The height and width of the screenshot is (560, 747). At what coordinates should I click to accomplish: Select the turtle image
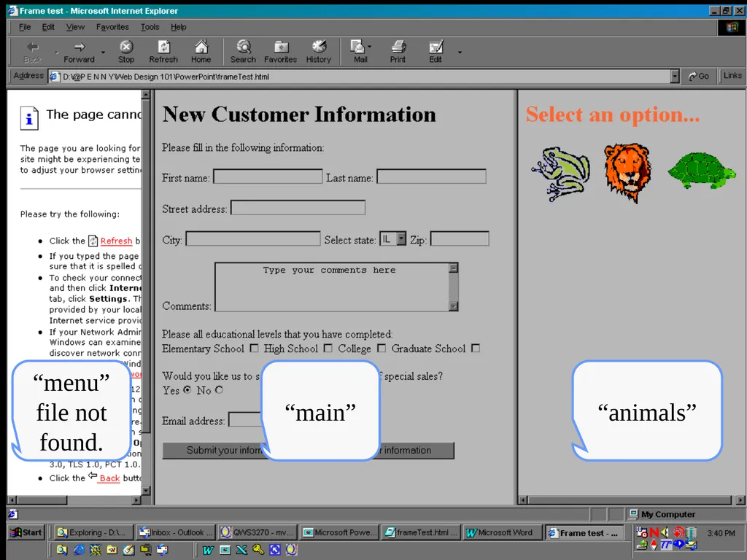pos(702,170)
